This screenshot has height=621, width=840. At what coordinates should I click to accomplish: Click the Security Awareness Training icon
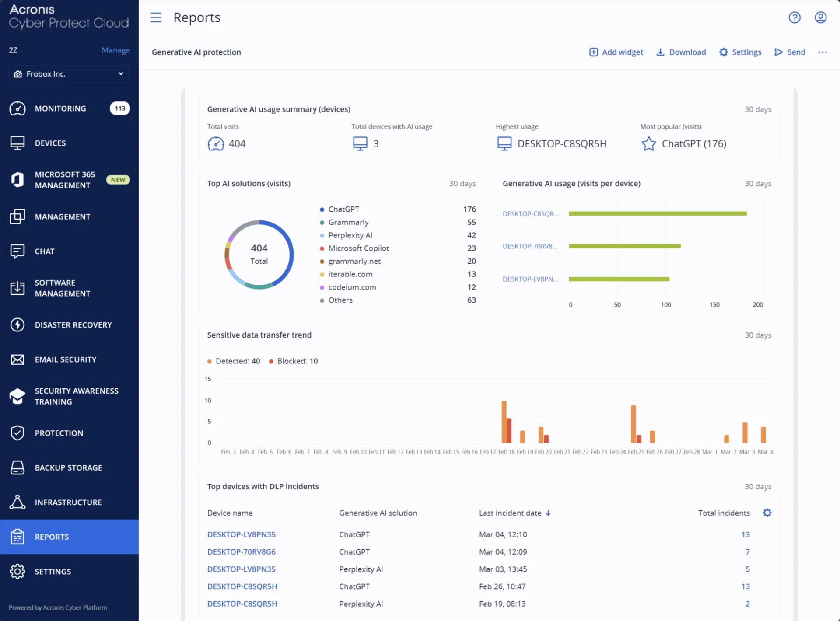tap(17, 396)
